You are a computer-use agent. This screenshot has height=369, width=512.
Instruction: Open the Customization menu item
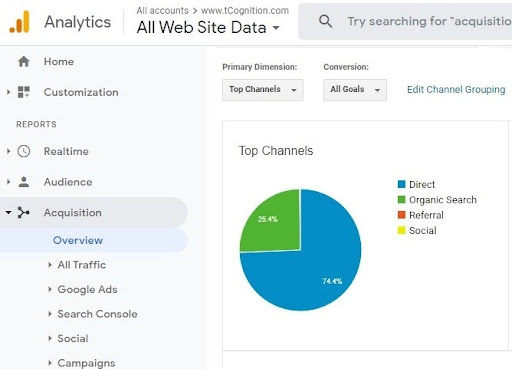tap(81, 92)
